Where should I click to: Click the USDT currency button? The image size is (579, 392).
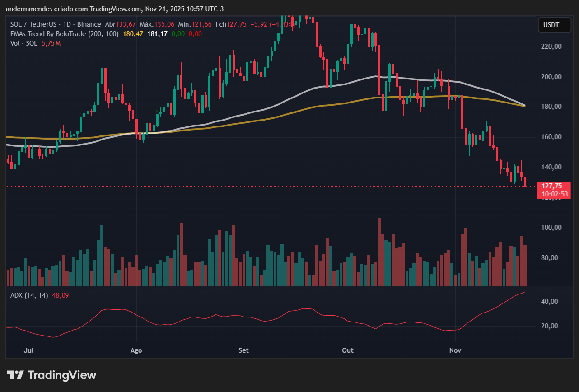coord(554,25)
